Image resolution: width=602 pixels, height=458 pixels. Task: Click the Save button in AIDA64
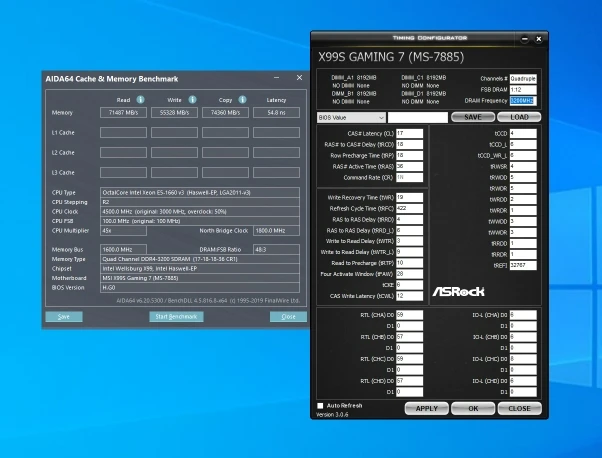(x=64, y=317)
